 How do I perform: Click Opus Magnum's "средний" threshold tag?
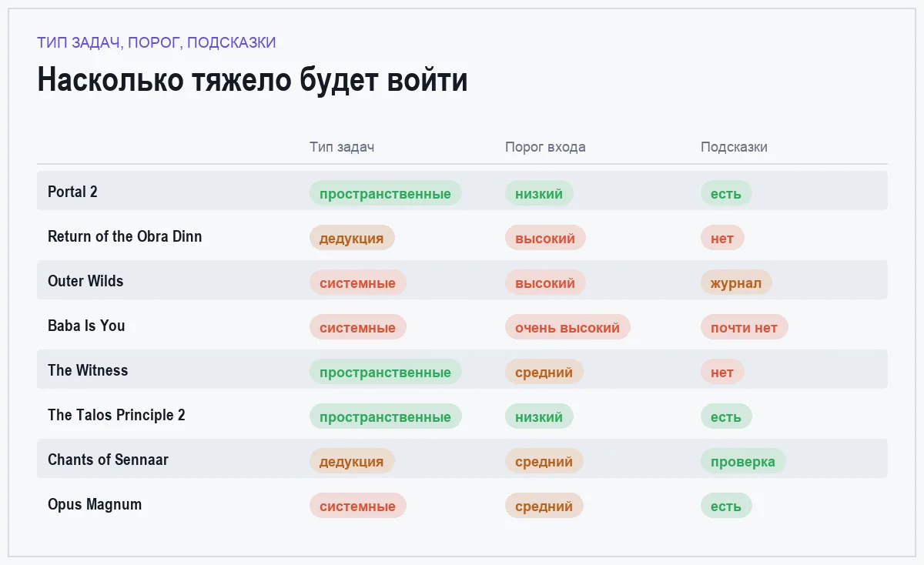point(544,506)
